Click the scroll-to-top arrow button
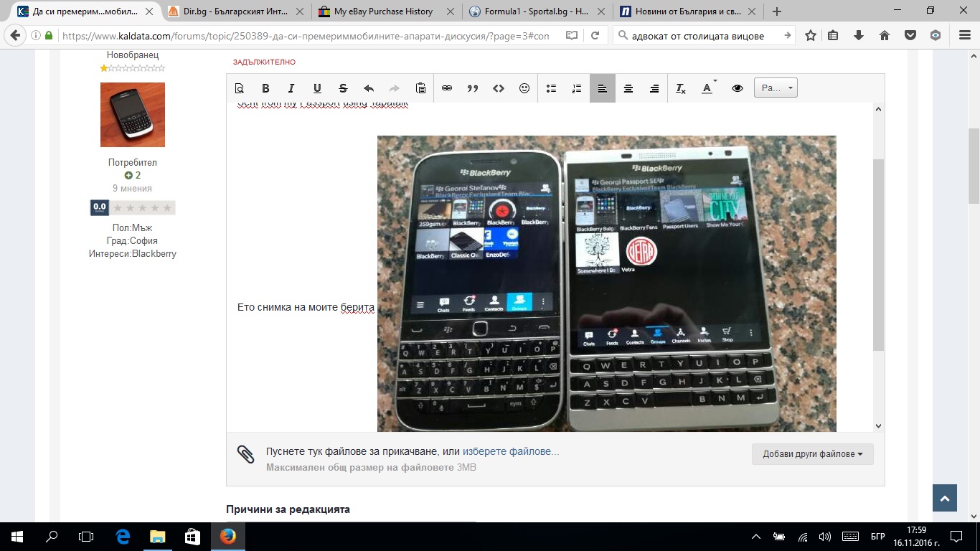980x551 pixels. coord(945,499)
